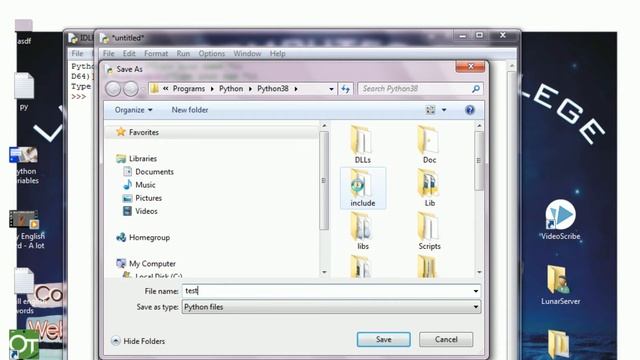This screenshot has width=640, height=360.
Task: Click the file list scroll down arrow
Action: [x=479, y=272]
